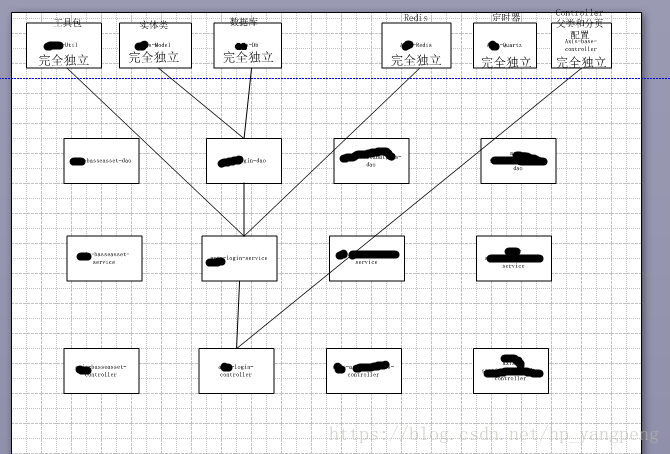Select the redacted controller box right of login-controller
The width and height of the screenshot is (670, 454).
coord(363,370)
